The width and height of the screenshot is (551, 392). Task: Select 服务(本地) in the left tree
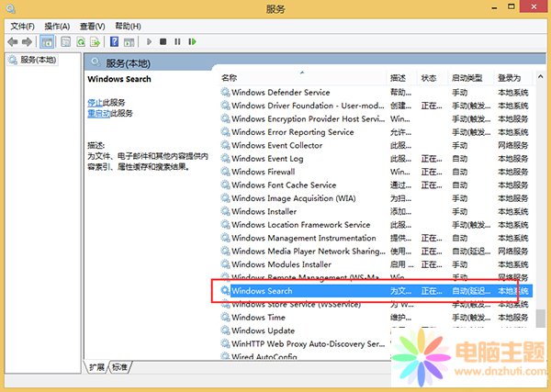tap(37, 61)
